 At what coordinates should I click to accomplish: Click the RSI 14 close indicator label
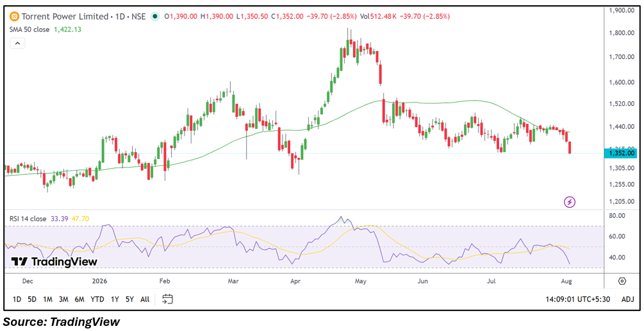click(x=28, y=219)
